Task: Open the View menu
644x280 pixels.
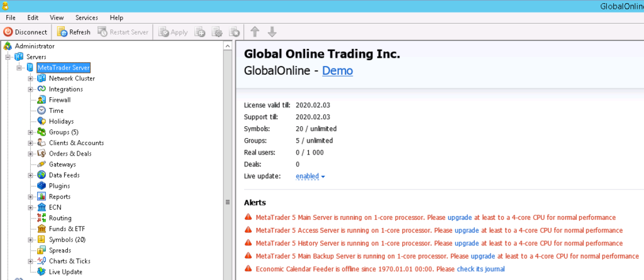Action: click(x=57, y=18)
